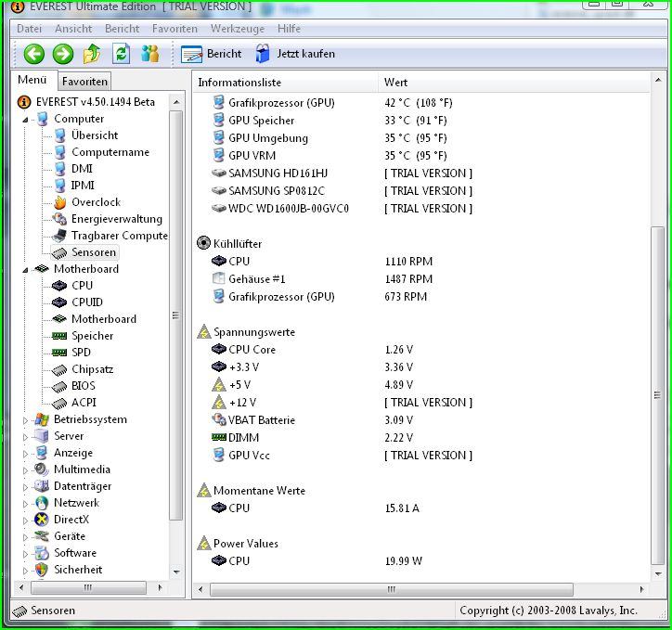The height and width of the screenshot is (630, 672).
Task: Click the Refresh toolbar icon
Action: pyautogui.click(x=122, y=54)
